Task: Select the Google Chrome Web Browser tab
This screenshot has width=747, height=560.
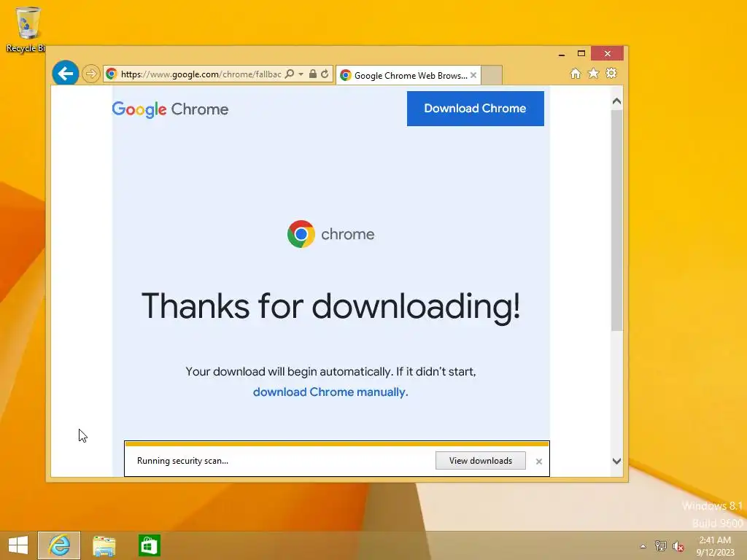Action: click(407, 75)
